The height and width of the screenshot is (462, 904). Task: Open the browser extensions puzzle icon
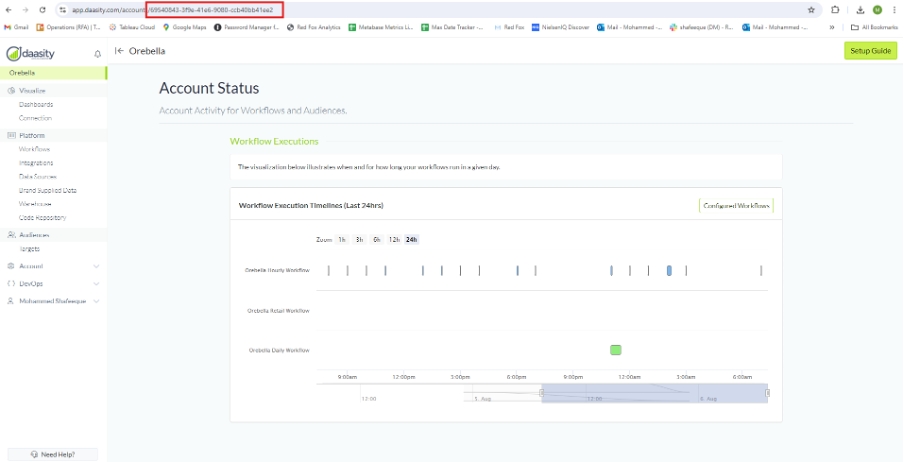point(835,10)
